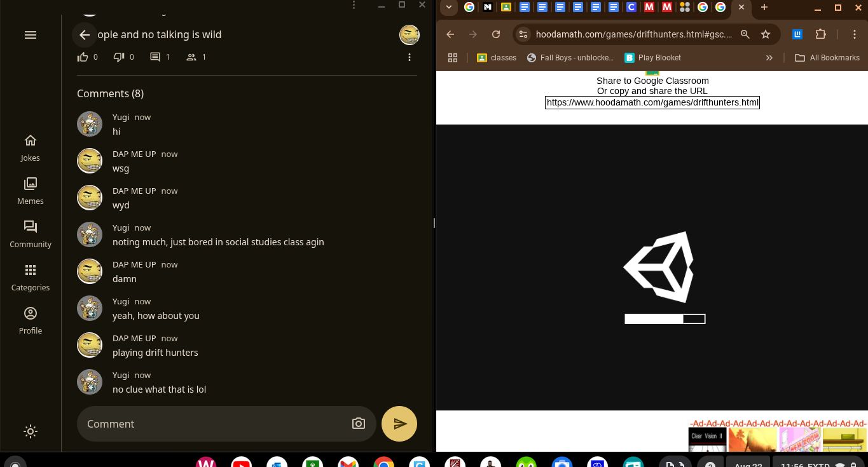Open the hamburger navigation menu
868x467 pixels.
(31, 35)
